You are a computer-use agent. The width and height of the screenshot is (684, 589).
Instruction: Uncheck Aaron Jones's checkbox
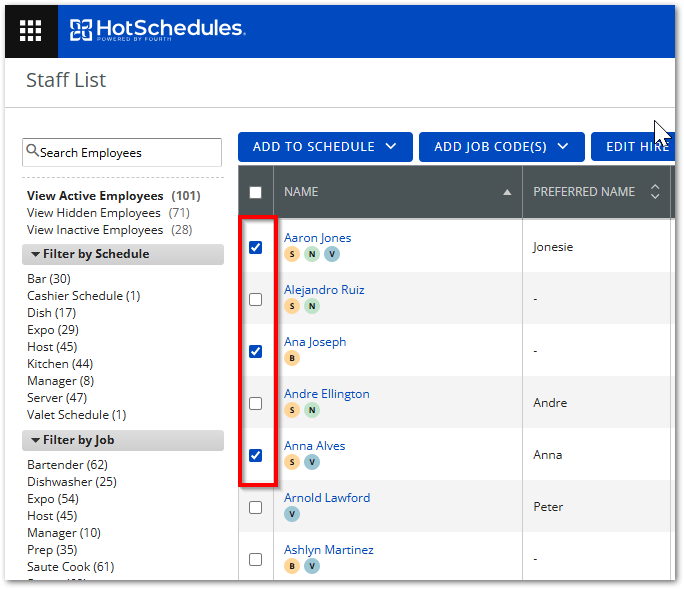(x=255, y=247)
